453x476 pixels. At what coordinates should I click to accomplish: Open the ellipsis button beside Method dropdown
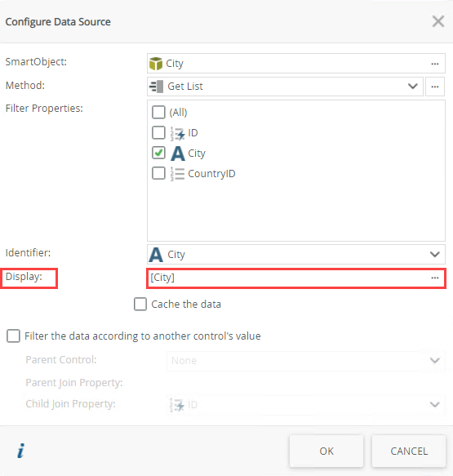pos(435,87)
